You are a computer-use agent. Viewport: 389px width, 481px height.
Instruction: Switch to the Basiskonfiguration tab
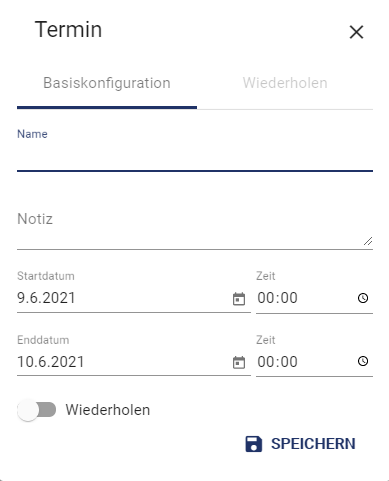pyautogui.click(x=107, y=83)
